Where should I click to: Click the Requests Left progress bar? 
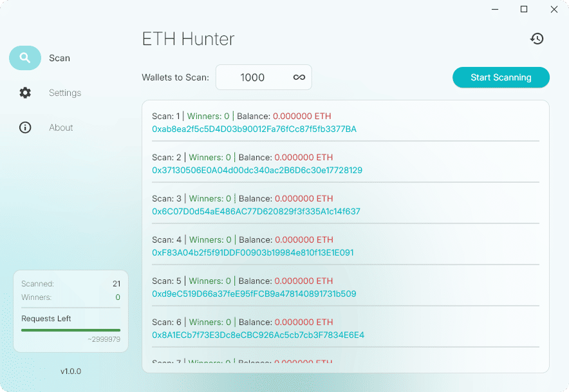pyautogui.click(x=71, y=330)
